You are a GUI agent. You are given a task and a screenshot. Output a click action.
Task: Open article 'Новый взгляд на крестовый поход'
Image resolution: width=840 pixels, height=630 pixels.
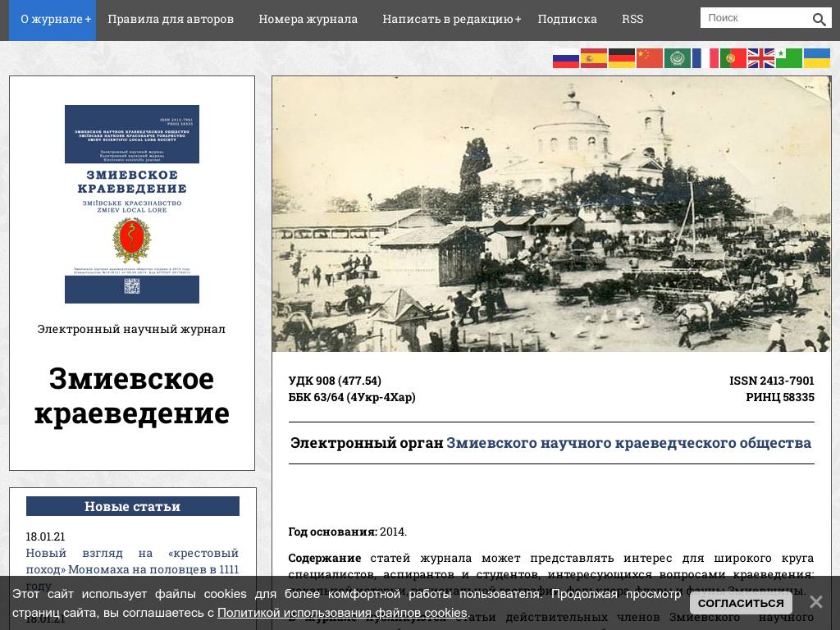tap(132, 569)
